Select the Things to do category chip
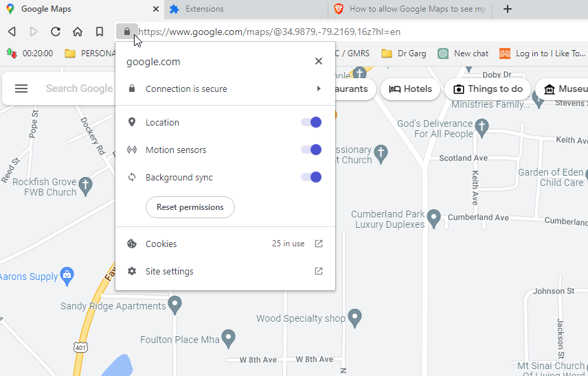This screenshot has width=588, height=376. point(488,89)
